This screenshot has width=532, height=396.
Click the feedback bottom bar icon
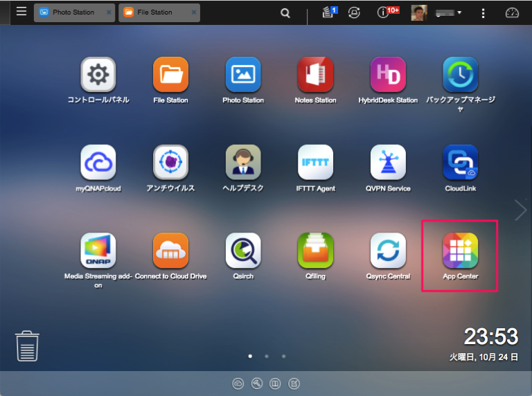click(294, 384)
